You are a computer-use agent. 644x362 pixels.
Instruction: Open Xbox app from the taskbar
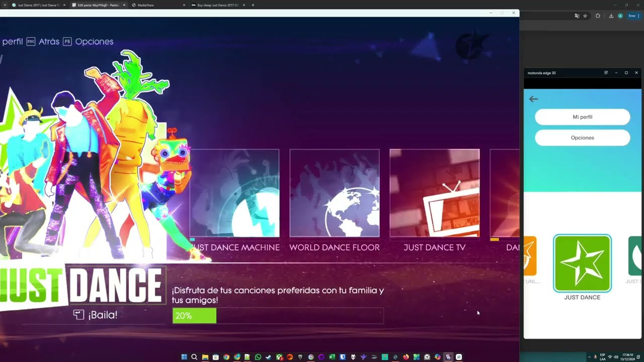[x=279, y=357]
